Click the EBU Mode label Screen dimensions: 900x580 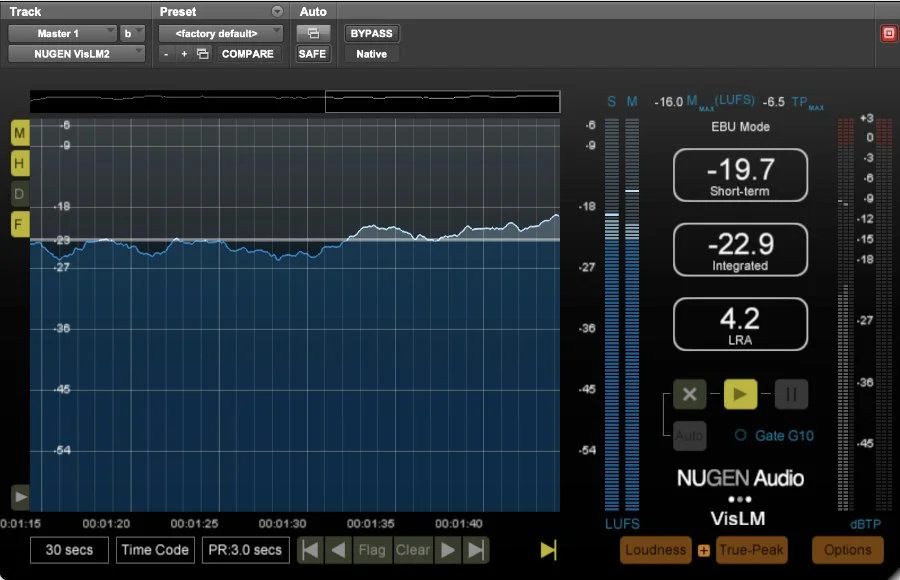point(740,127)
